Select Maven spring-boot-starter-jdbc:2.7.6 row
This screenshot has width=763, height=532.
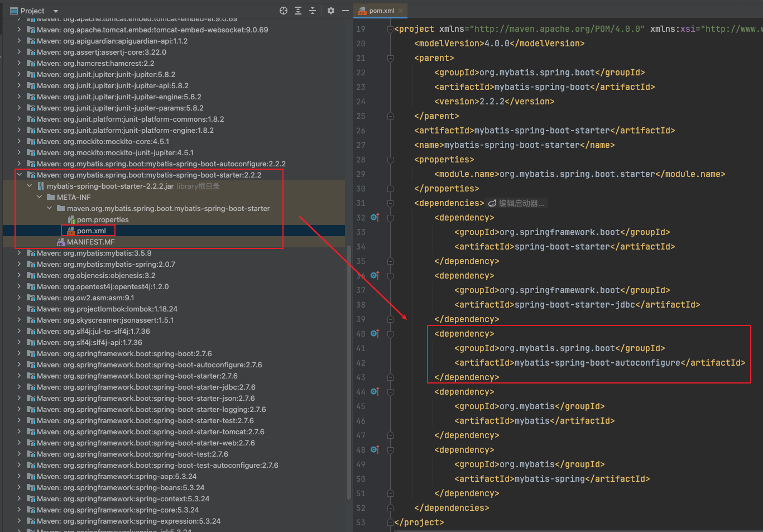coord(174,387)
